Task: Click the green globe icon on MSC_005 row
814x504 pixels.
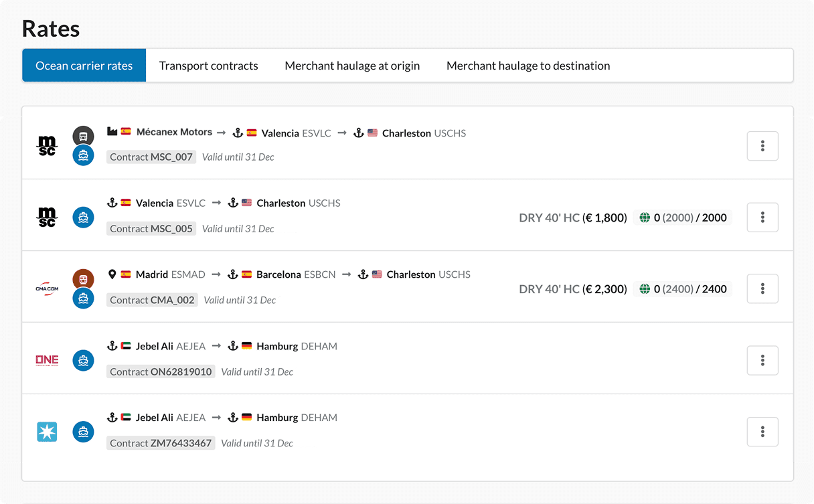Action: [x=645, y=218]
